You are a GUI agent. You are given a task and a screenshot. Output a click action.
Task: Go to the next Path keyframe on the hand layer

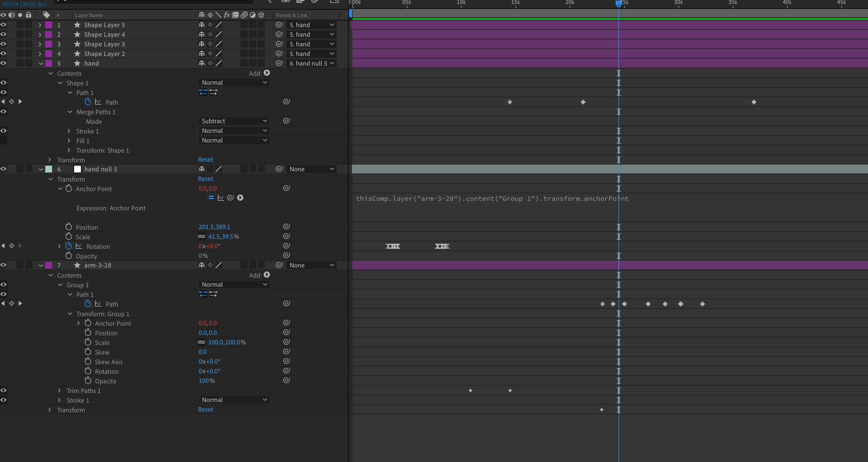click(x=20, y=102)
